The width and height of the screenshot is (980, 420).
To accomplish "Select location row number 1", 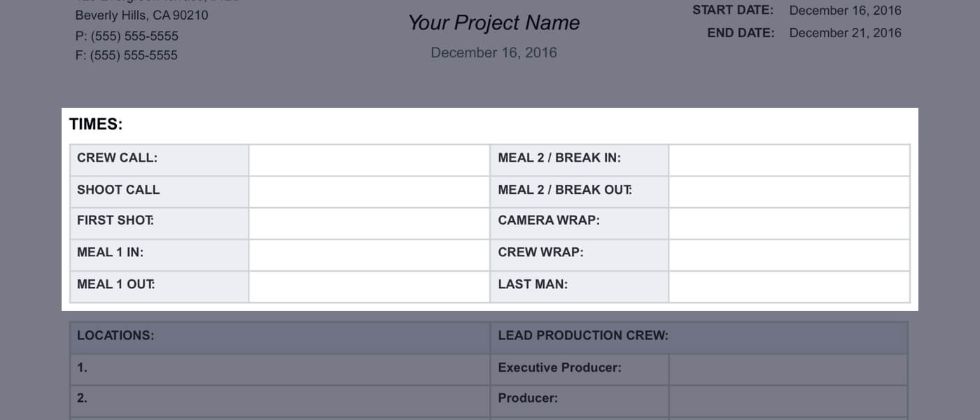I will 280,368.
